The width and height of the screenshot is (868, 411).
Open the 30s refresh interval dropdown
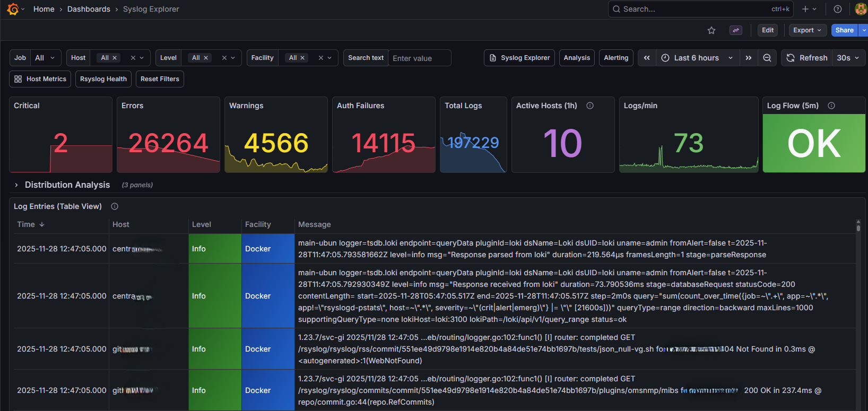[x=848, y=58]
